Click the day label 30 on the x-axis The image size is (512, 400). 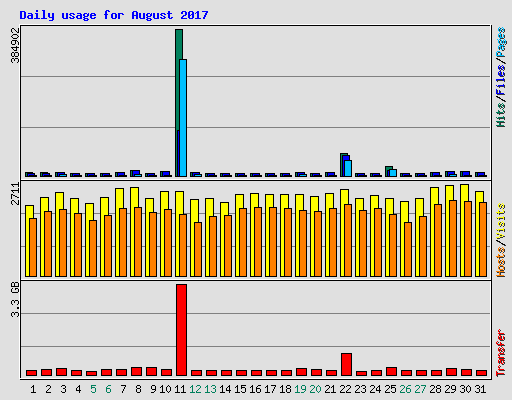(x=465, y=389)
